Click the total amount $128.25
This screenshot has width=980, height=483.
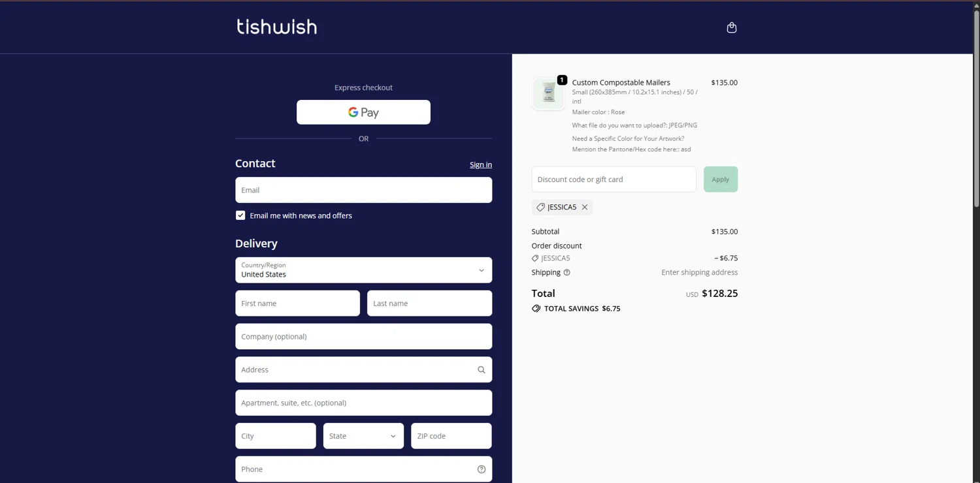point(720,294)
